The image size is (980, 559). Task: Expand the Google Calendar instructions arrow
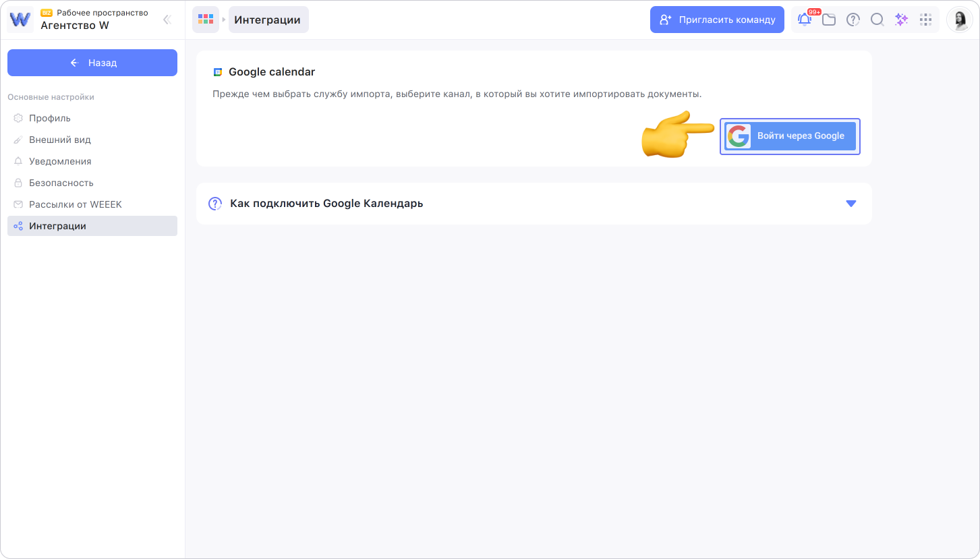pos(851,203)
